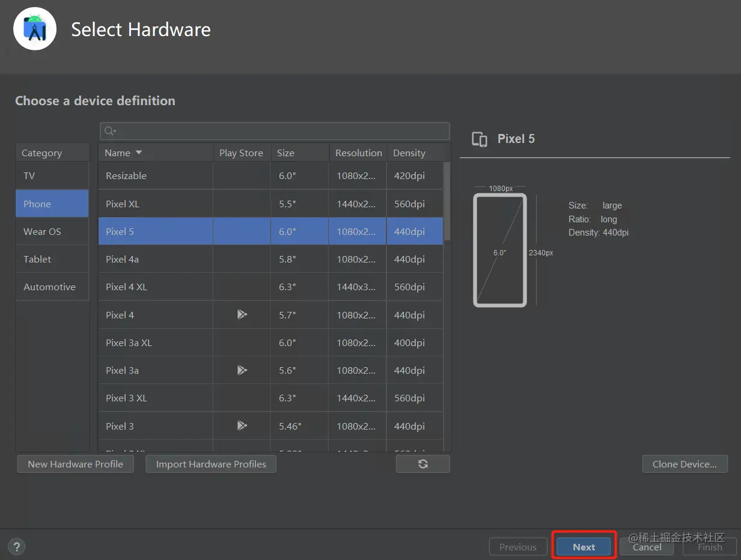Click the 1440x3... resolution cell
Viewport: 741px width, 560px height.
click(358, 287)
